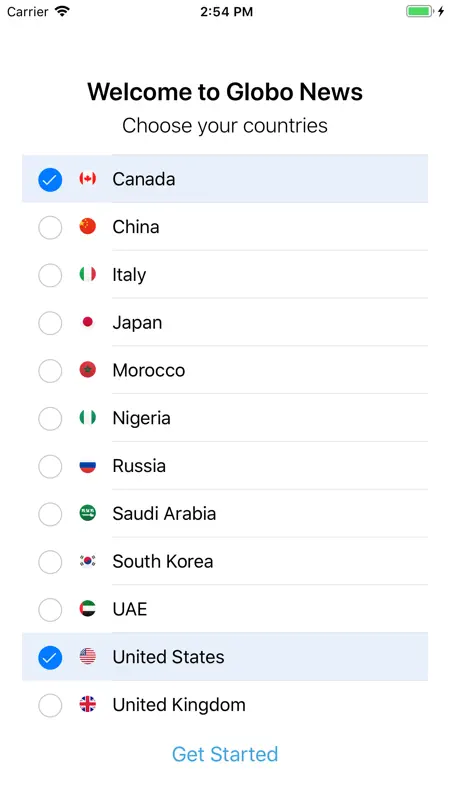Select the South Korea country label
The height and width of the screenshot is (800, 450).
[x=163, y=561]
